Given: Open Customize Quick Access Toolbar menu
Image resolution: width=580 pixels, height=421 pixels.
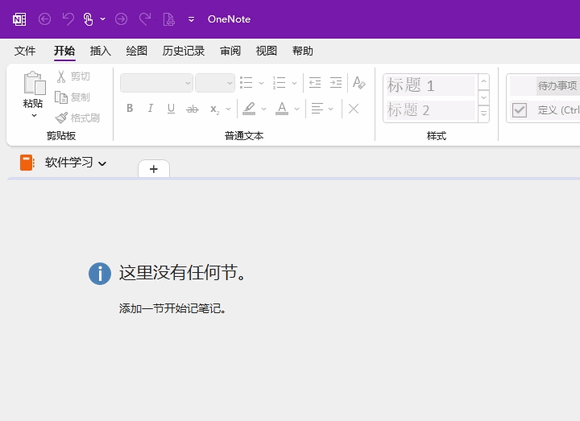Looking at the screenshot, I should point(191,19).
